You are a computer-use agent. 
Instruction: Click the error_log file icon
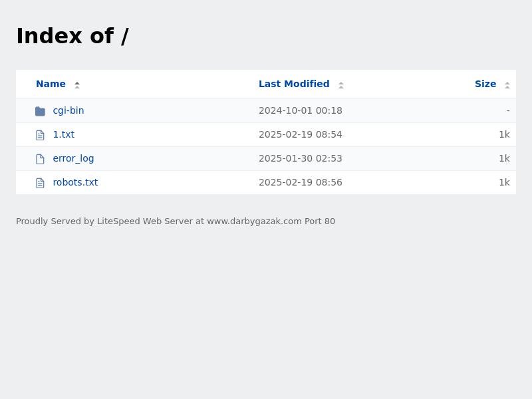point(40,159)
